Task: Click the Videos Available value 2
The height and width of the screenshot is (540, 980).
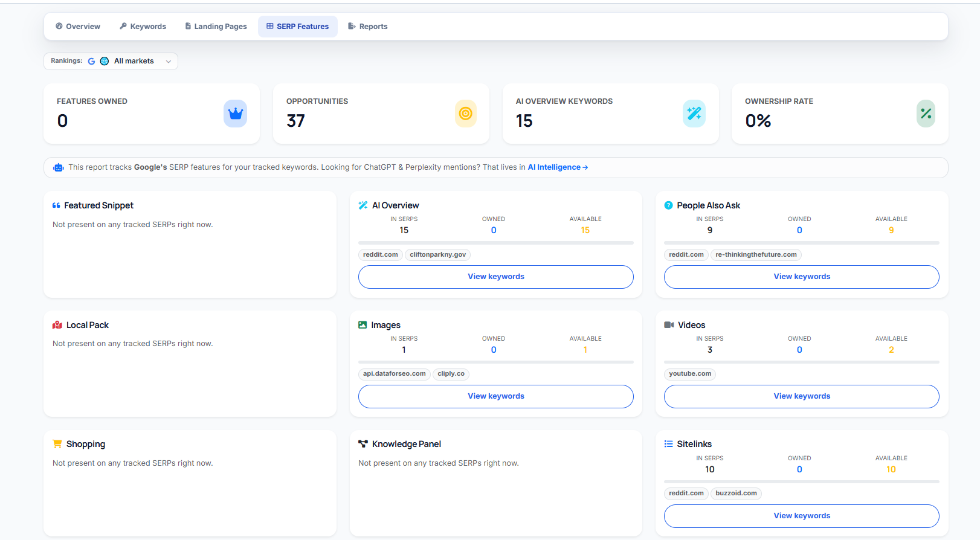Action: click(x=891, y=350)
